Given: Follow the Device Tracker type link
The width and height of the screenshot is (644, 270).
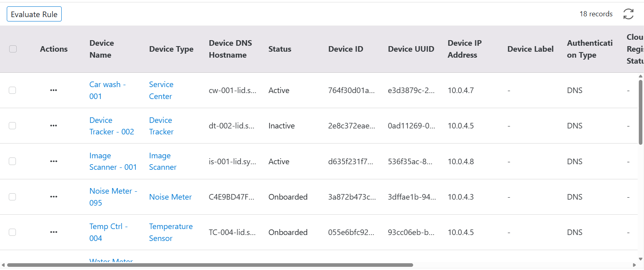Looking at the screenshot, I should click(161, 126).
